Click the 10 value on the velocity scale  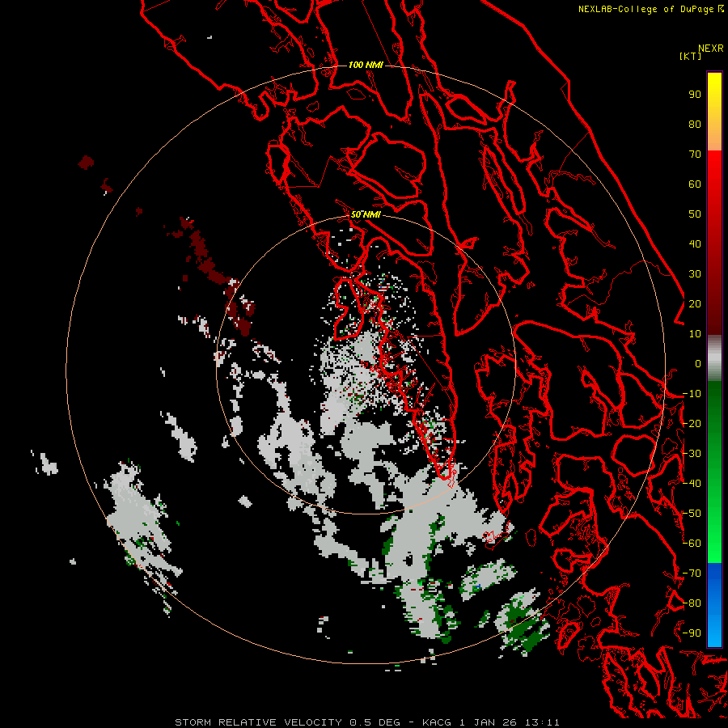coord(695,334)
